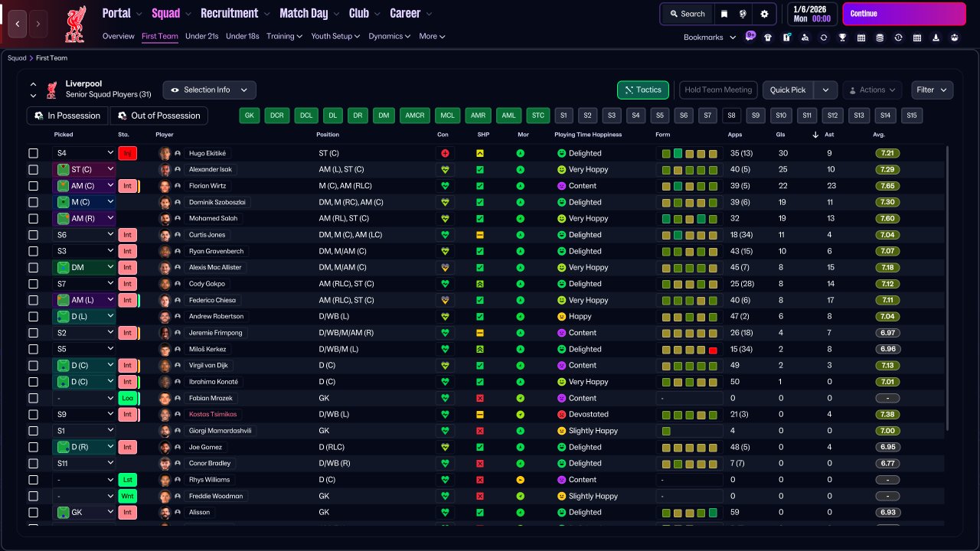Click Kostas Tsimikas' Devastated face icon
This screenshot has height=551, width=980.
click(561, 414)
